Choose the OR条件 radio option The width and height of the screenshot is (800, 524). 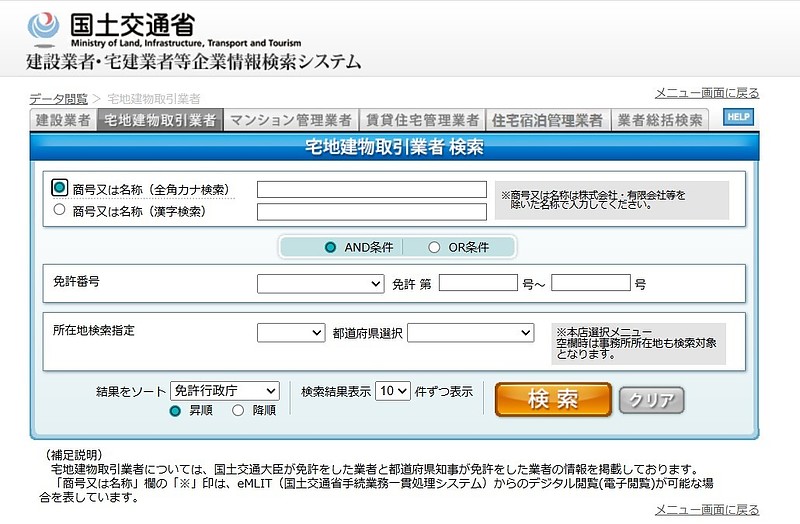pyautogui.click(x=434, y=247)
